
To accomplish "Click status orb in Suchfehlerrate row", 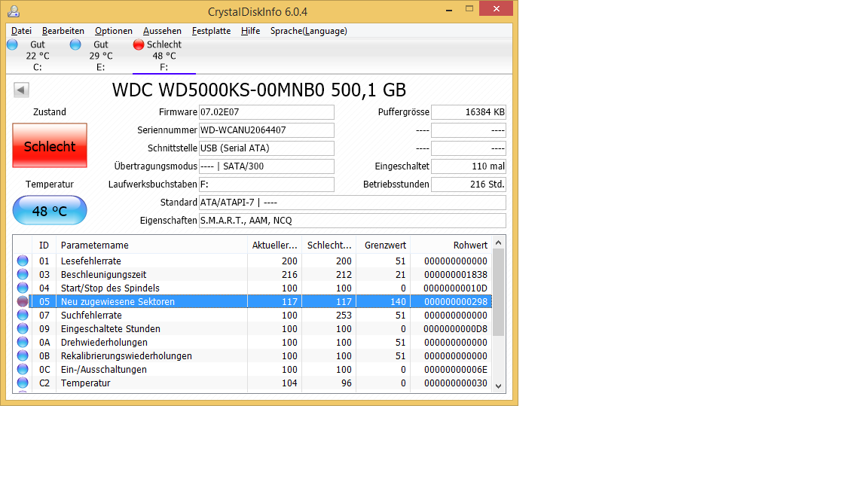I will tap(23, 315).
